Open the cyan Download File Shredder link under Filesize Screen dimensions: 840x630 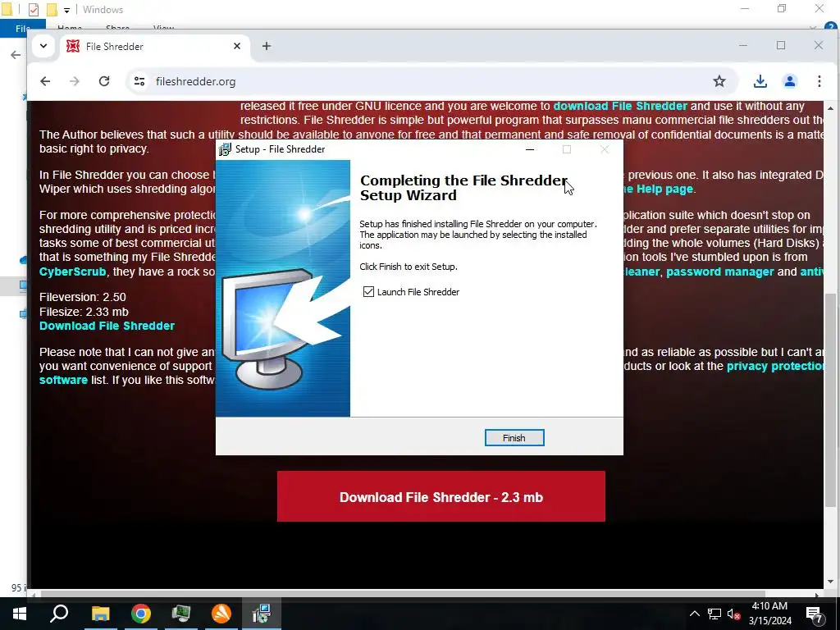[107, 326]
